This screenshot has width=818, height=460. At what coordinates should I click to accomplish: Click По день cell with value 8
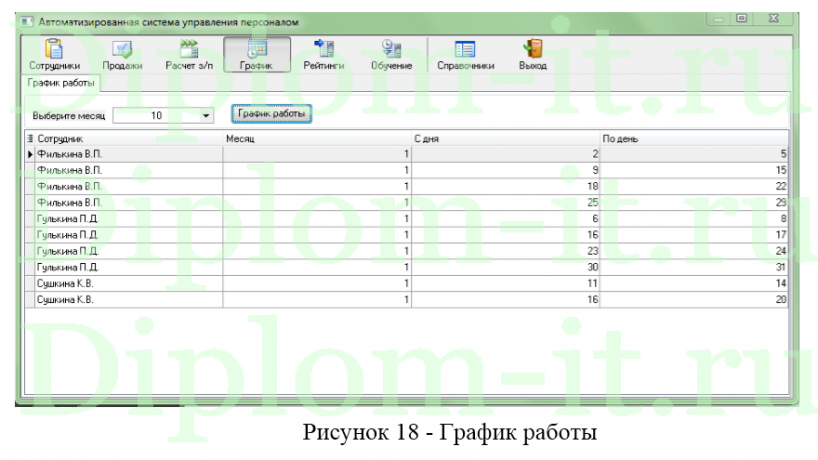click(x=694, y=219)
